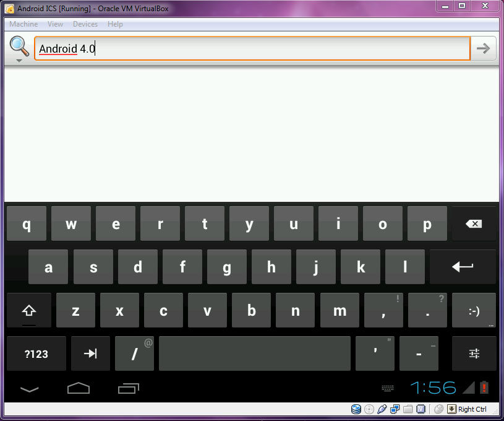The width and height of the screenshot is (504, 421).
Task: Click the VirtualBox USB devices status icon
Action: click(382, 409)
